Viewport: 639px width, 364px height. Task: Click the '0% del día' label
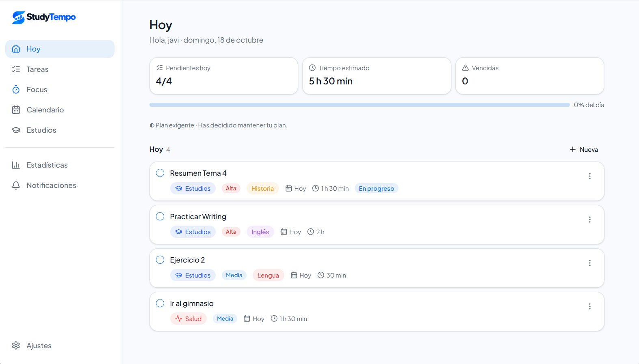click(589, 105)
